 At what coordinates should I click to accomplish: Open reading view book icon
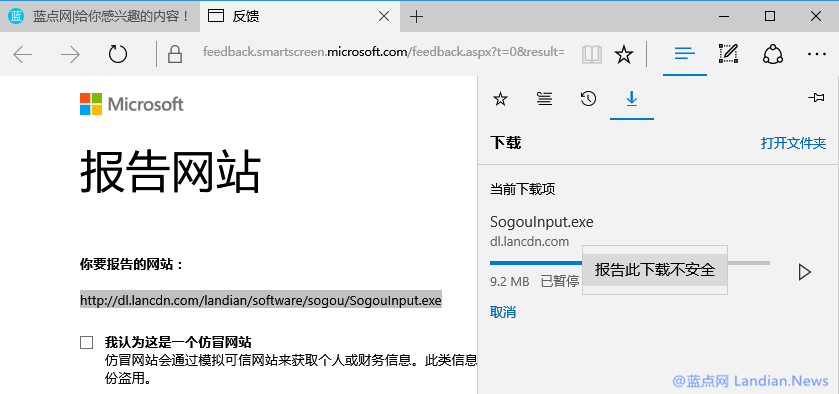[x=592, y=54]
